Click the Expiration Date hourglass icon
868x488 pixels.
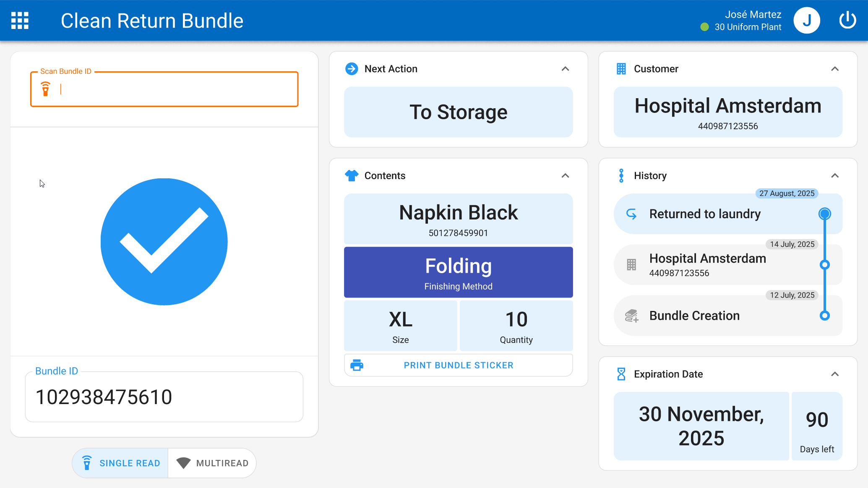621,374
